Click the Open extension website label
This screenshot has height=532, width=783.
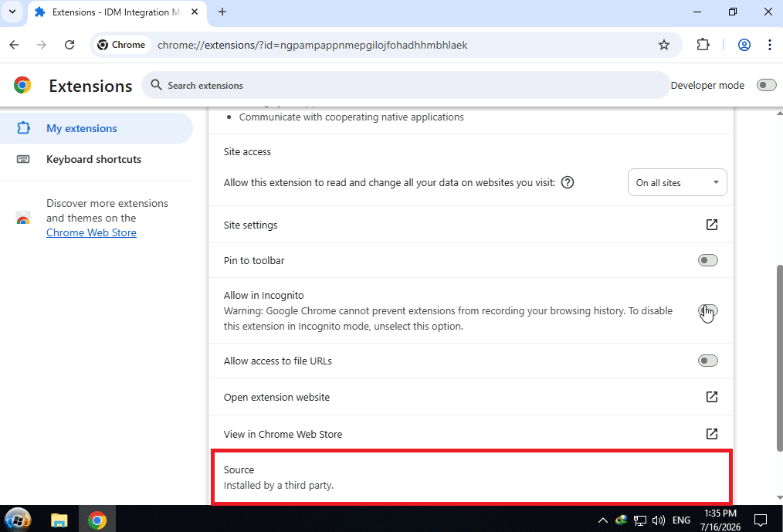(x=276, y=398)
